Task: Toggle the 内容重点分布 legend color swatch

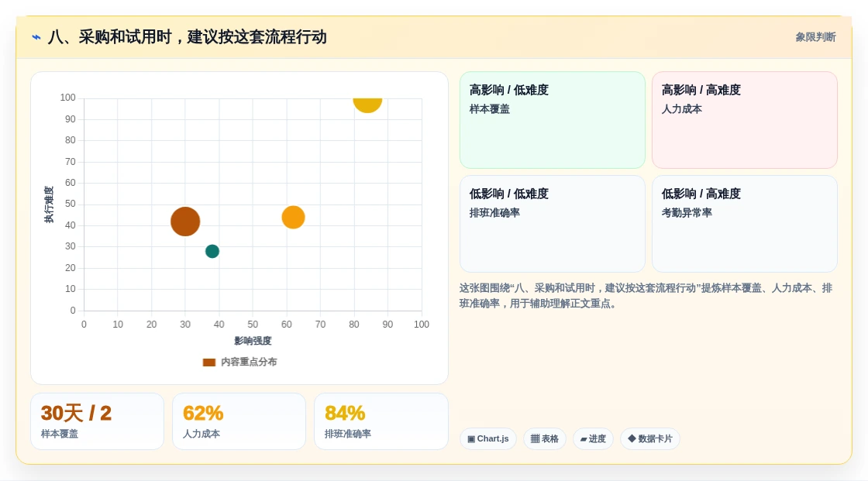Action: [208, 362]
